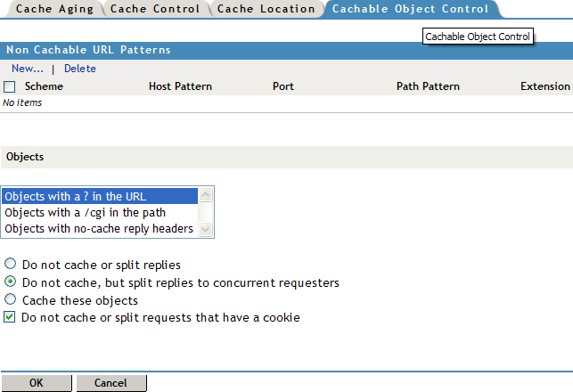Uncheck the cookie requests checkbox
573x392 pixels.
[x=11, y=317]
